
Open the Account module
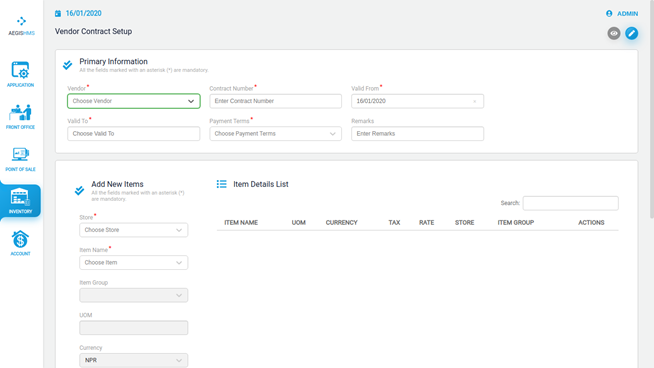20,243
